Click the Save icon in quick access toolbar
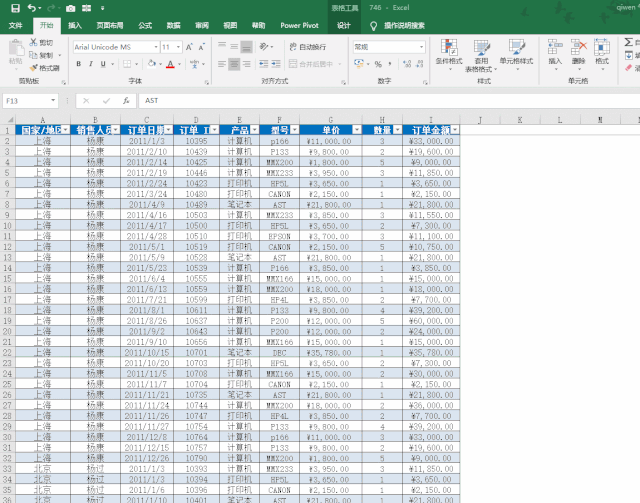640x503 pixels. 13,7
